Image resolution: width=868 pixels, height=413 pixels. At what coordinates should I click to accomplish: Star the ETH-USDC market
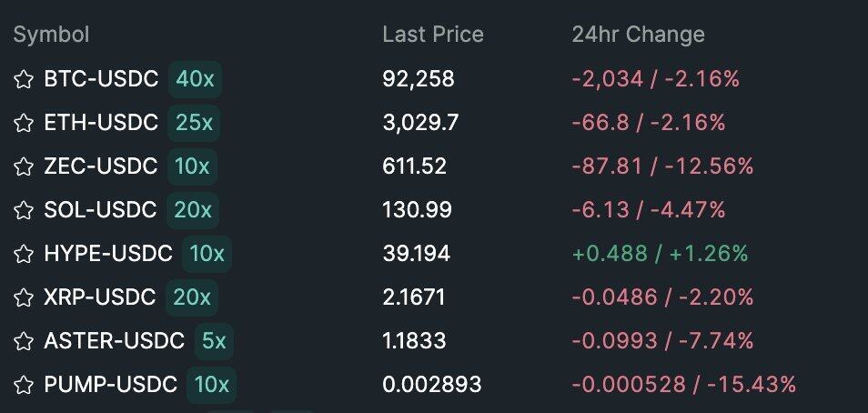[x=24, y=123]
